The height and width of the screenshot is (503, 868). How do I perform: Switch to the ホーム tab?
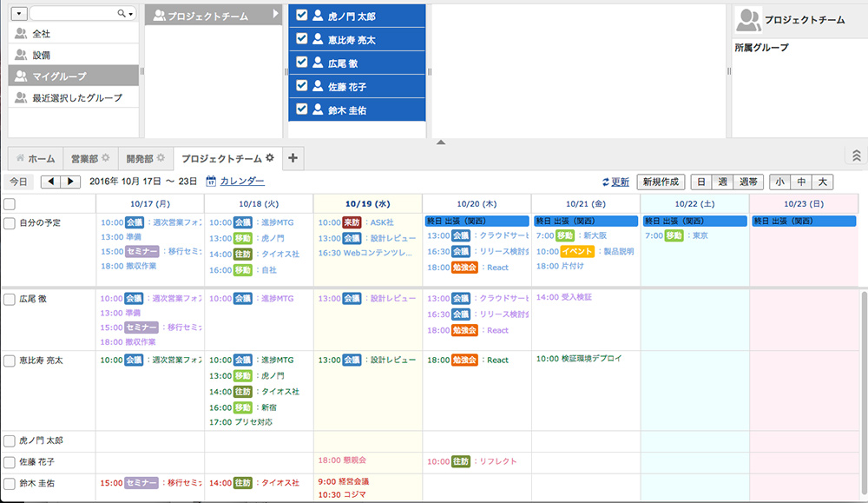tap(35, 159)
